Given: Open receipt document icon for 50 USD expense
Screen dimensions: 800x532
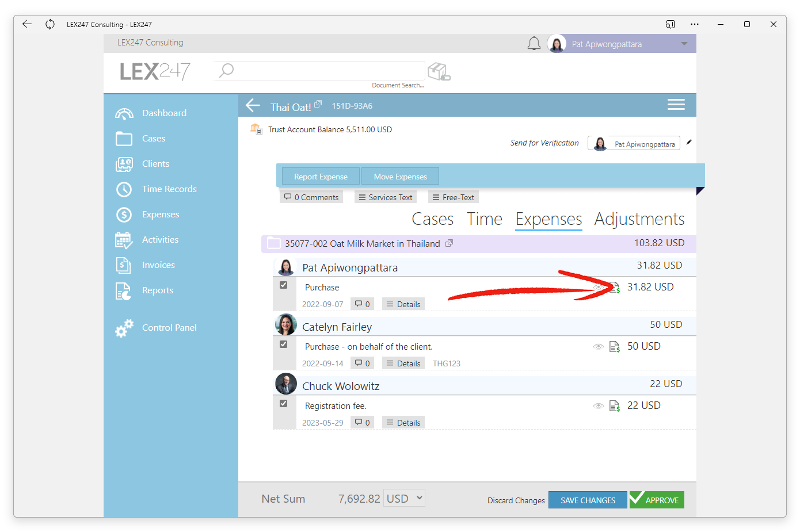Looking at the screenshot, I should click(615, 347).
